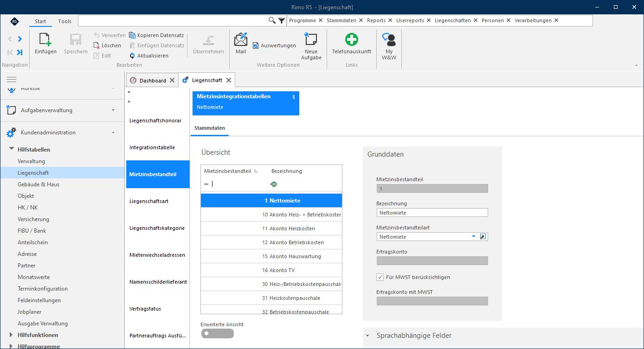
Task: Click into the Bezeichnung input field
Action: 432,213
